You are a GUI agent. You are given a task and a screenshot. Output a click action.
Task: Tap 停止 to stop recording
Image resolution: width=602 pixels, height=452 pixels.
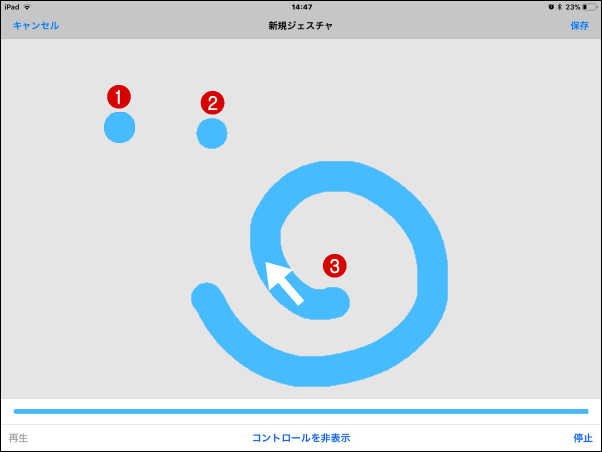tap(583, 438)
